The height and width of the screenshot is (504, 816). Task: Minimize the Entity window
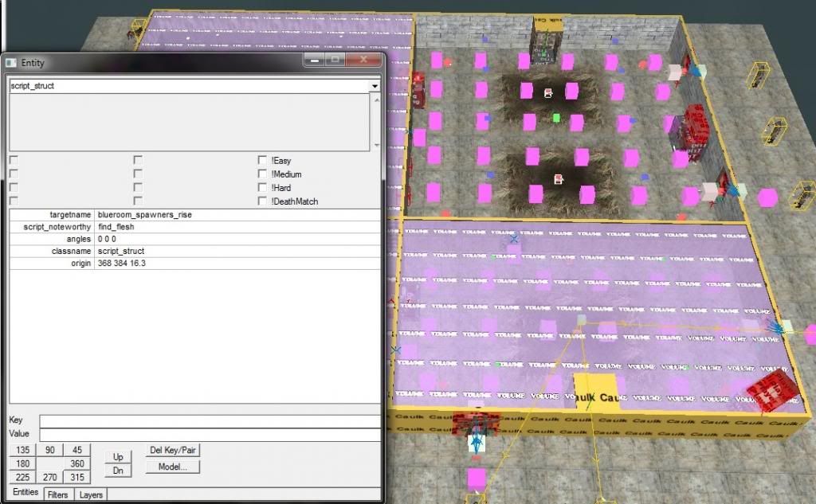314,60
